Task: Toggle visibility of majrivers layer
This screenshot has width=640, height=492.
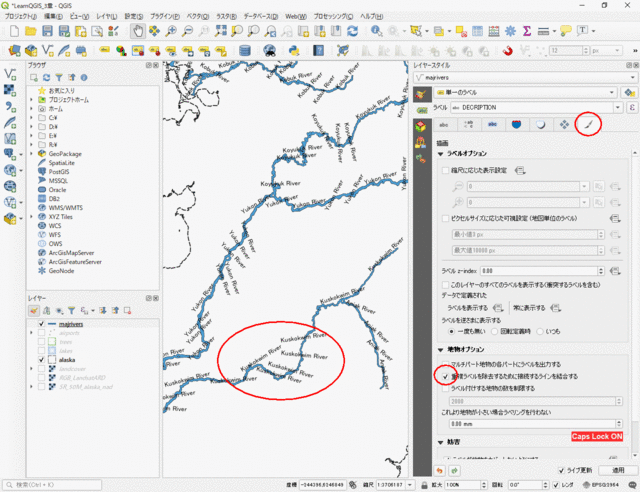Action: pos(41,324)
